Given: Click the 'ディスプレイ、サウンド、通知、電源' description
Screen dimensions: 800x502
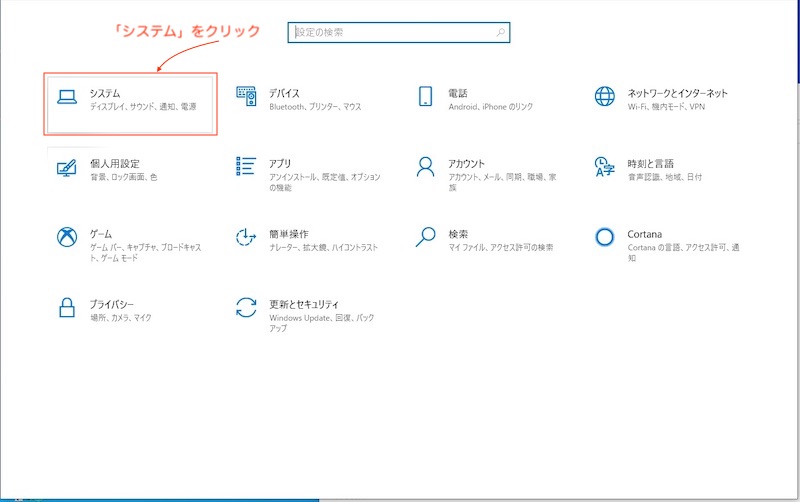Looking at the screenshot, I should pyautogui.click(x=143, y=107).
